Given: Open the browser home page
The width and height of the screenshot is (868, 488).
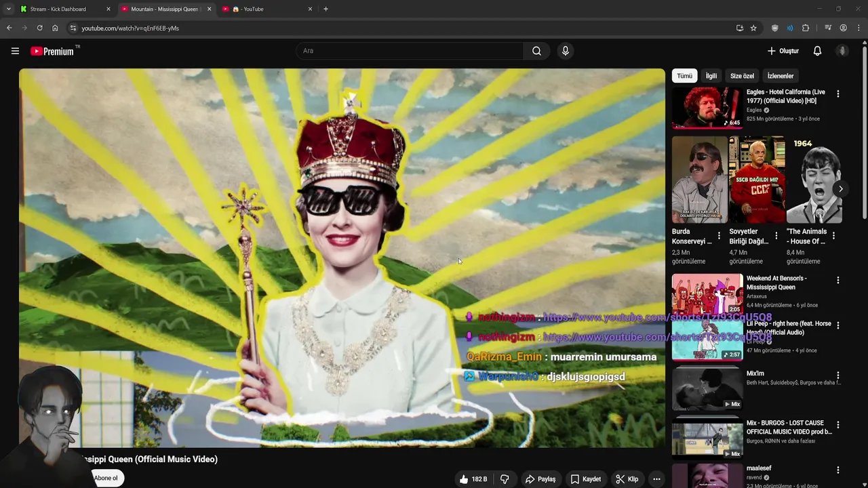Looking at the screenshot, I should tap(55, 28).
